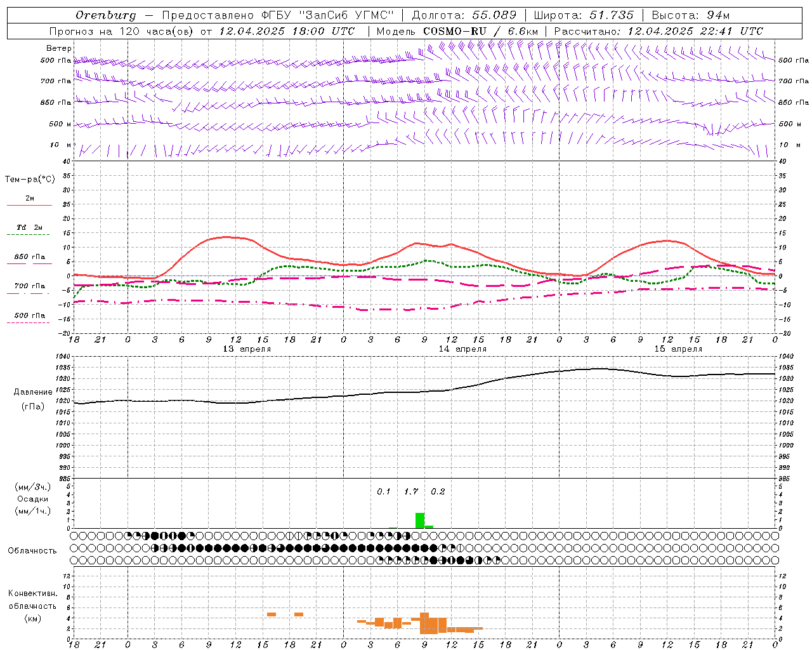Select the Td 2м legend entry
812x650 pixels.
(29, 227)
